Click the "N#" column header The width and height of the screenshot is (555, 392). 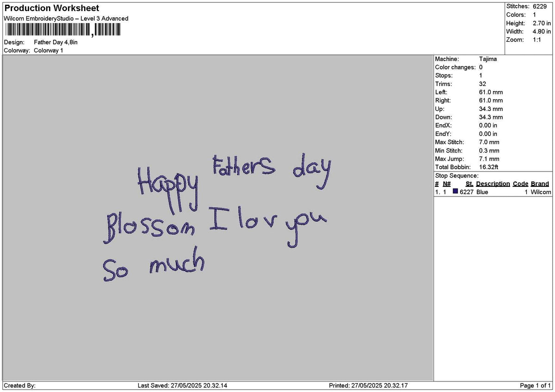tap(447, 184)
